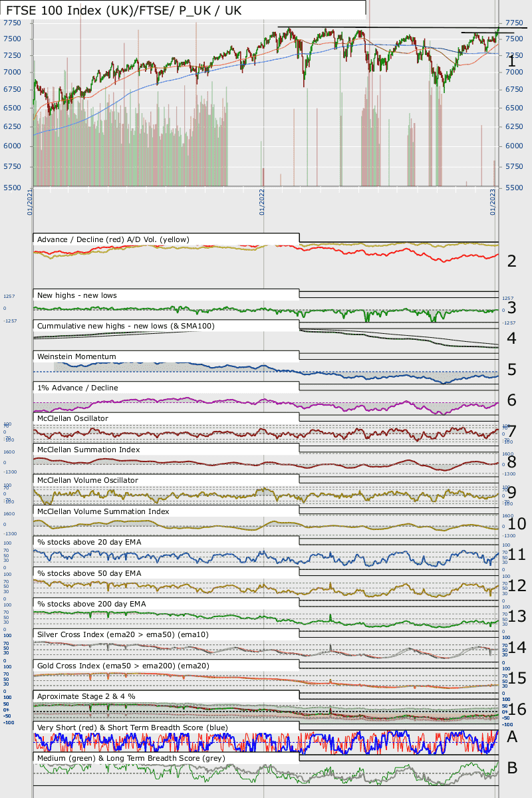The image size is (532, 798).
Task: Click panel number 12 beside 50 day EMA
Action: point(517,586)
